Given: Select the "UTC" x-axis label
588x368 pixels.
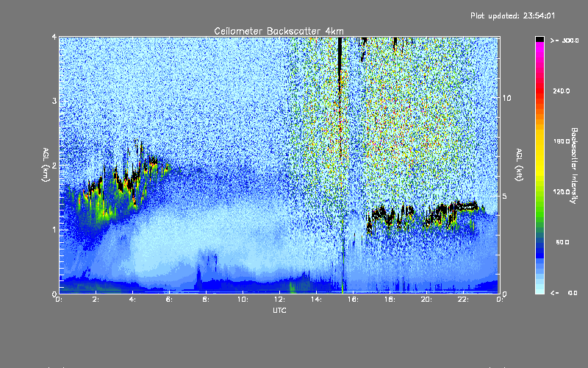Looking at the screenshot, I should click(x=279, y=310).
